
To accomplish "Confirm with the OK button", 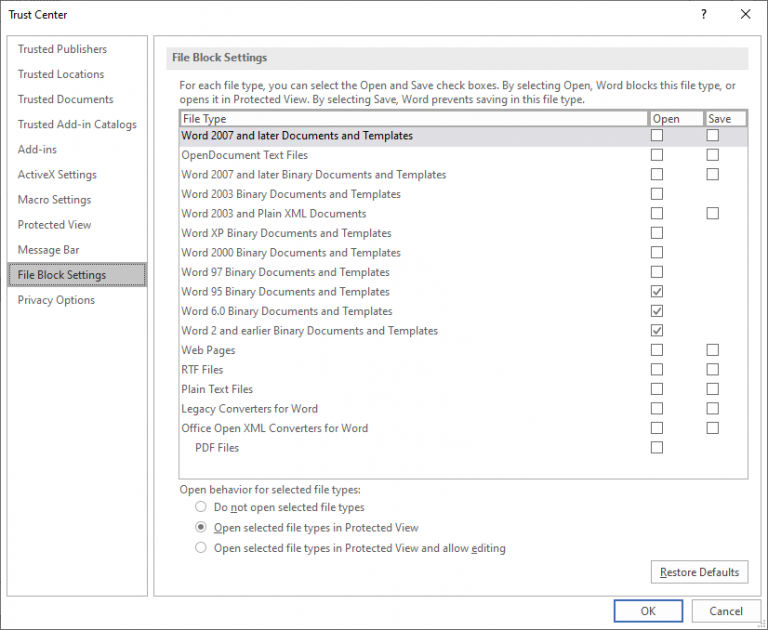I will coord(648,611).
